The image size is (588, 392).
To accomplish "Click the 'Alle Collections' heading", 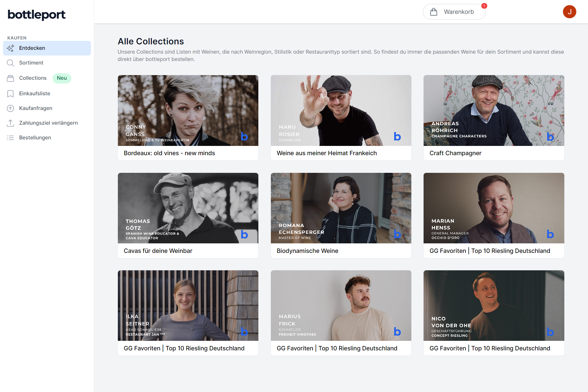I will tap(151, 41).
